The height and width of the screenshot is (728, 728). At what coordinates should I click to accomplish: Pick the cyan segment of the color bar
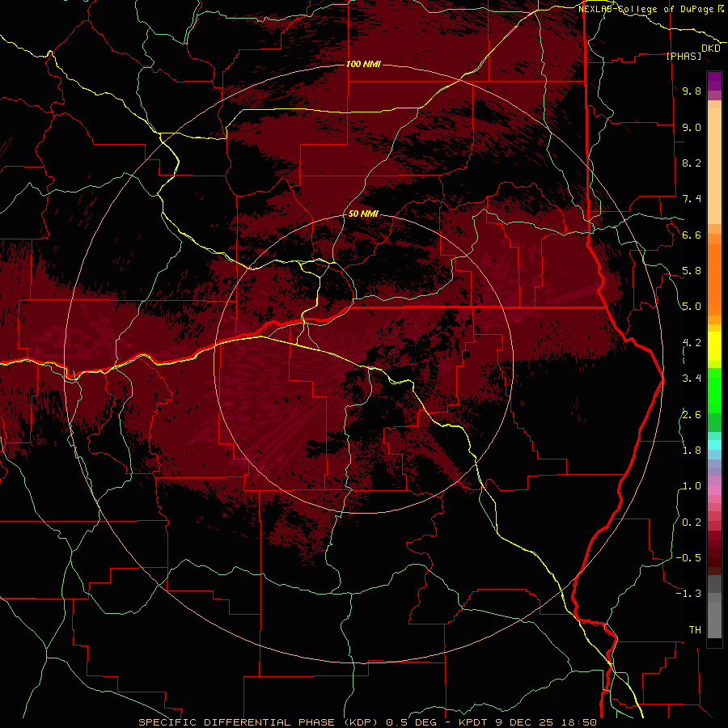tap(714, 445)
